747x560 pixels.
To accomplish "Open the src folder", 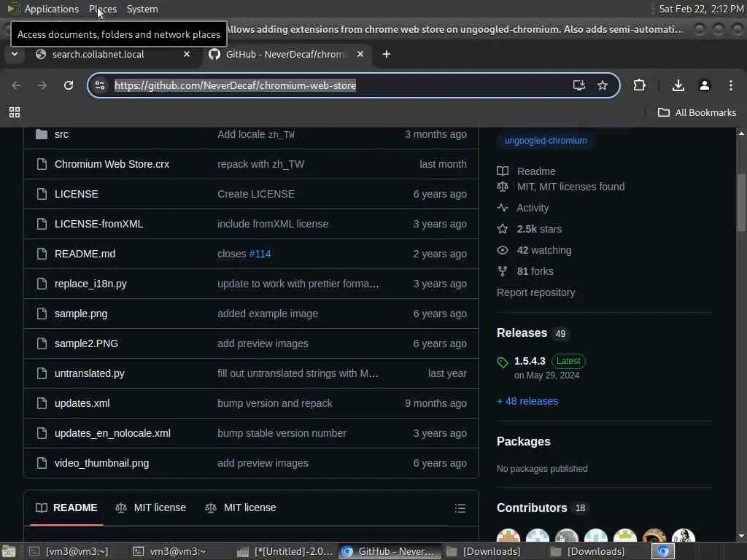I will point(61,134).
